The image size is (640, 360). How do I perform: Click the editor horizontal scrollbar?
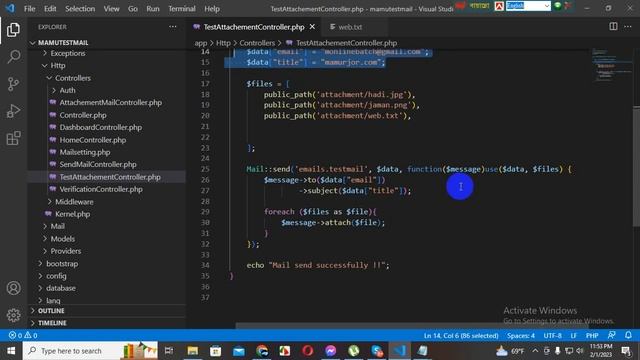(x=412, y=326)
